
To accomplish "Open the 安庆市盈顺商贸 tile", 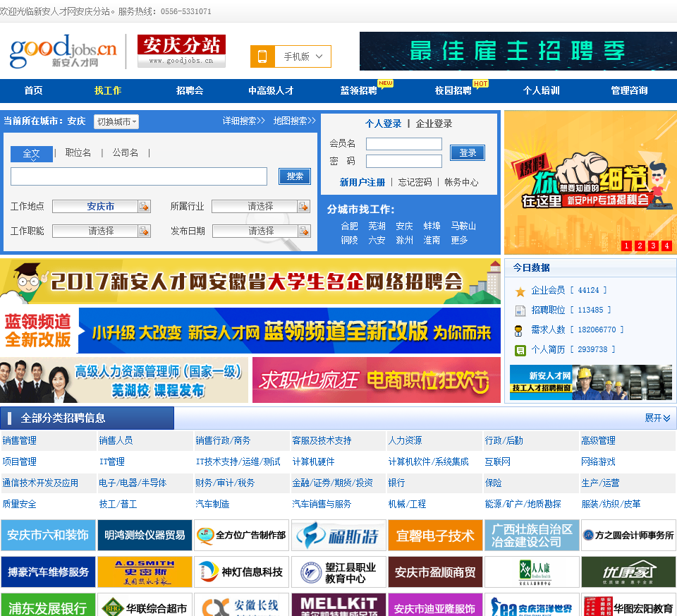I will click(x=435, y=572).
